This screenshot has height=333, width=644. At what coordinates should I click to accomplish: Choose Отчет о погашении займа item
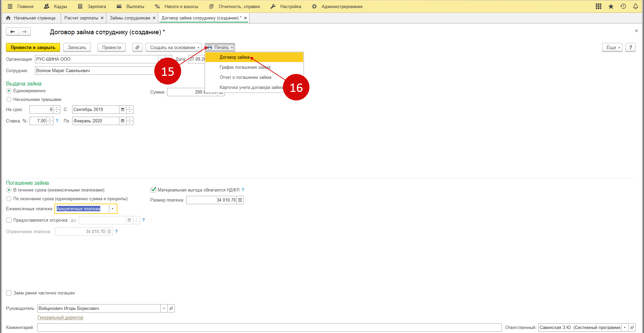[x=254, y=77]
